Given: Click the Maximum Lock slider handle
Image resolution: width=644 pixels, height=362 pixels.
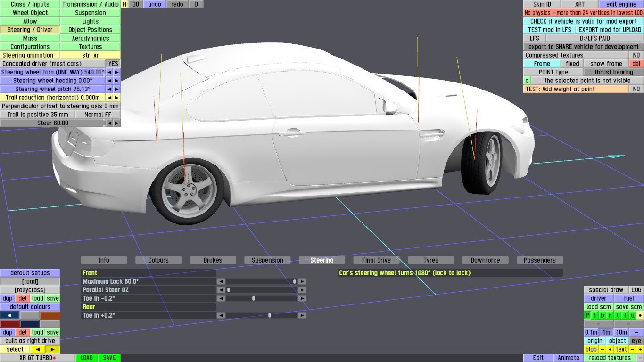Looking at the screenshot, I should tap(295, 281).
